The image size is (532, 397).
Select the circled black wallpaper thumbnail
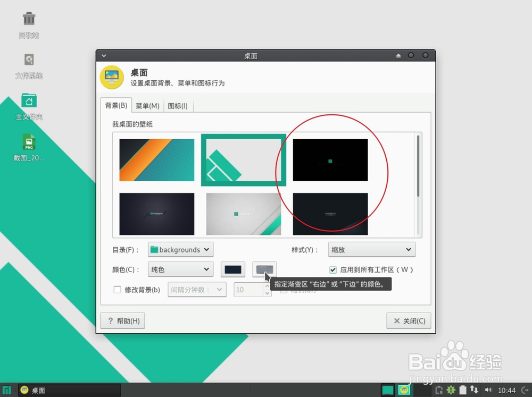pos(330,159)
